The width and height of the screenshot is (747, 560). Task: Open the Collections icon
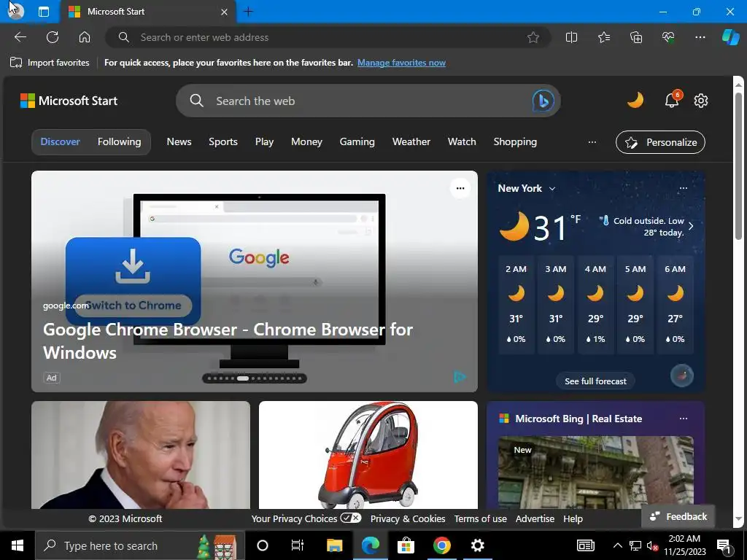click(x=636, y=37)
